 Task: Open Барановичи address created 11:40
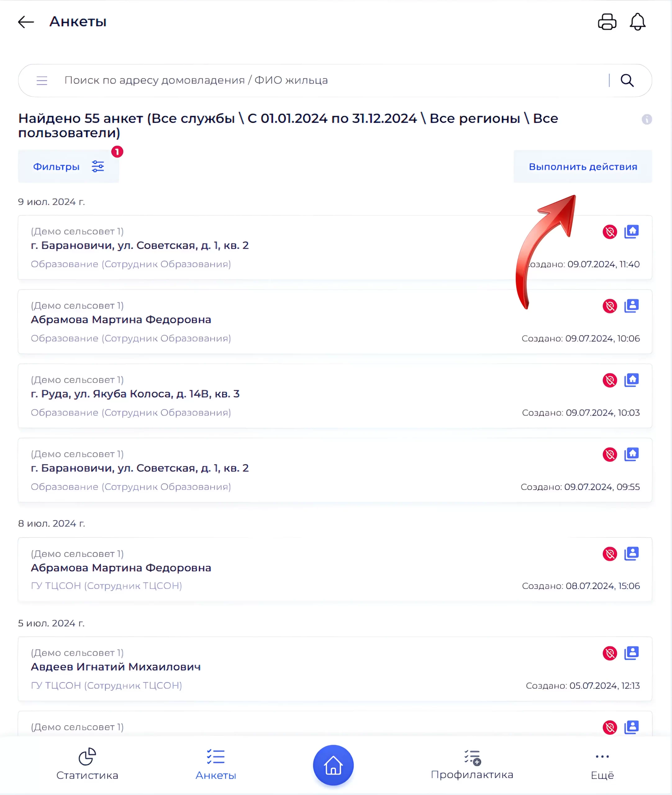[335, 248]
